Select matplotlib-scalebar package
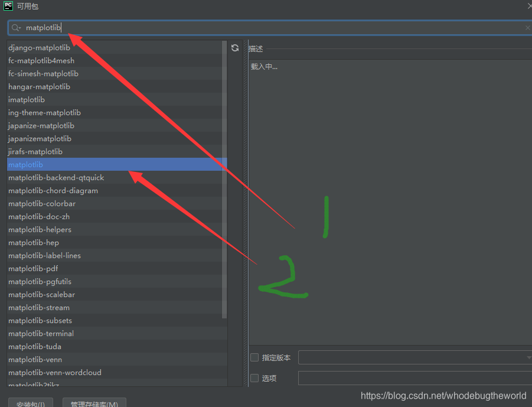The height and width of the screenshot is (407, 532). point(117,294)
